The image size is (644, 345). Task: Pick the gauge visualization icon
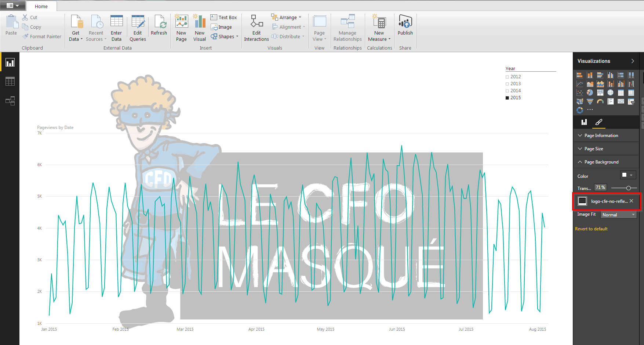point(600,101)
